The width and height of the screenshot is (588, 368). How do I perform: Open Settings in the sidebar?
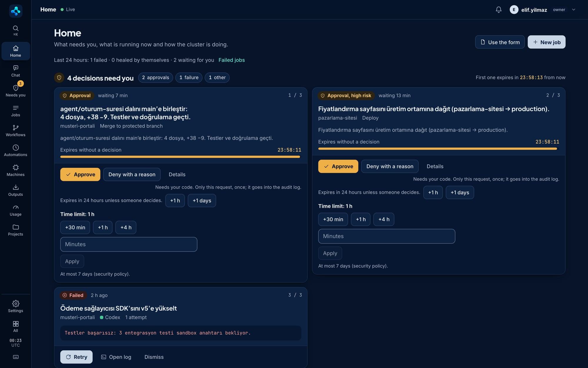pyautogui.click(x=16, y=306)
